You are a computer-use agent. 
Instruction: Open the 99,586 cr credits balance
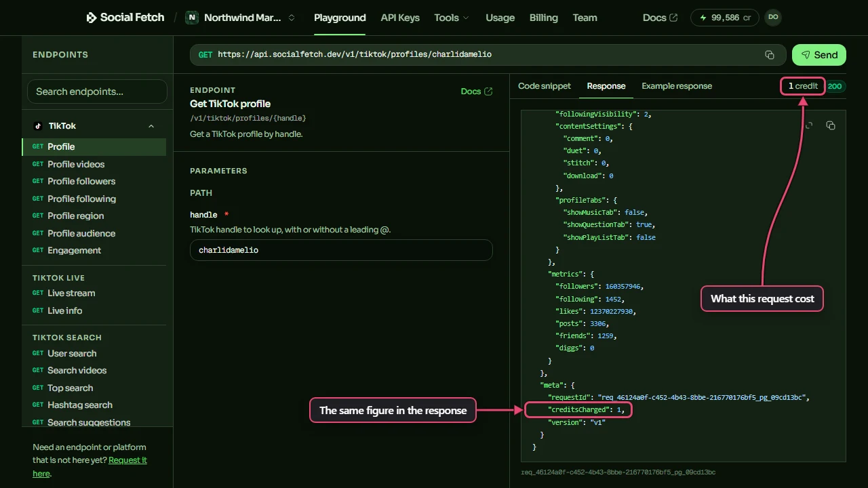click(725, 18)
